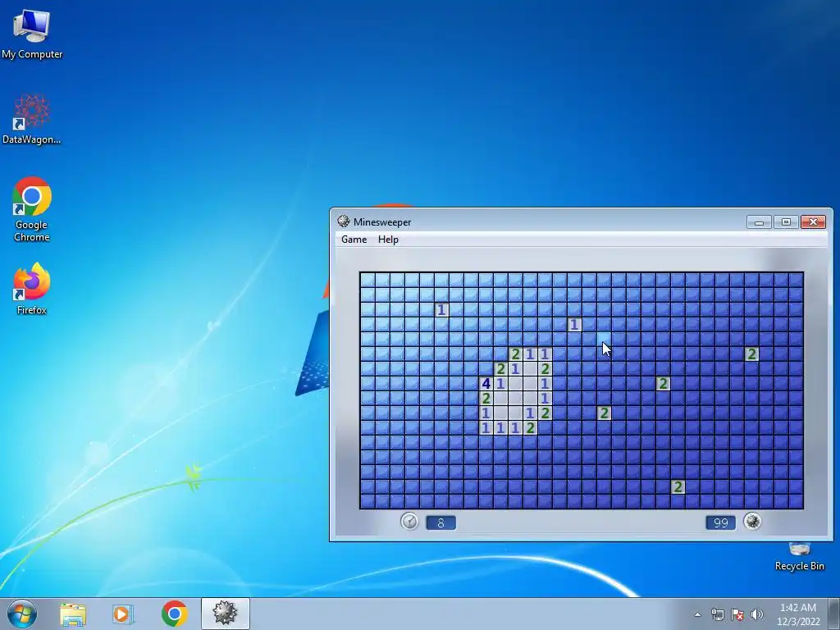The image size is (840, 630).
Task: Click the revealed tile showing number 4
Action: tap(486, 384)
